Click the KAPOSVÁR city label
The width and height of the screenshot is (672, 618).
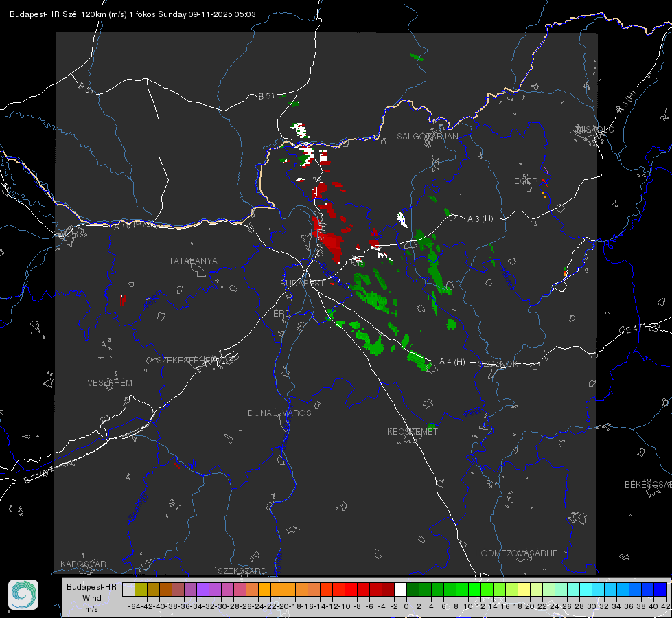(83, 564)
